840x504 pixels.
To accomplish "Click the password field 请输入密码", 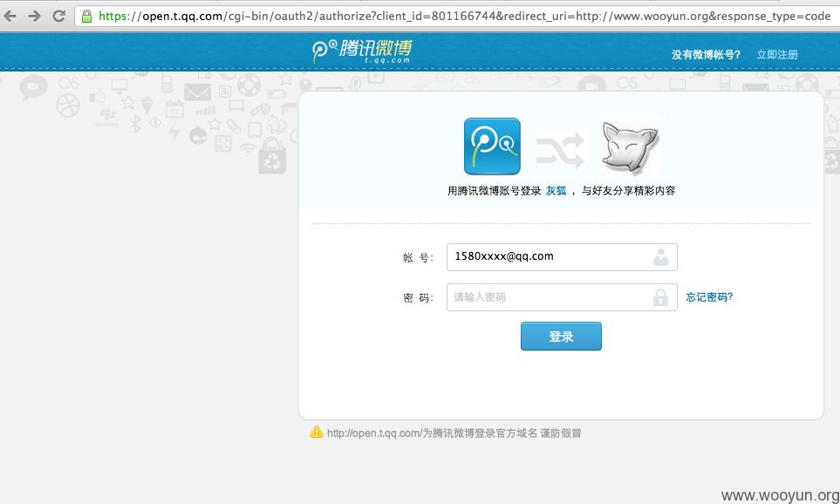I will pyautogui.click(x=562, y=297).
